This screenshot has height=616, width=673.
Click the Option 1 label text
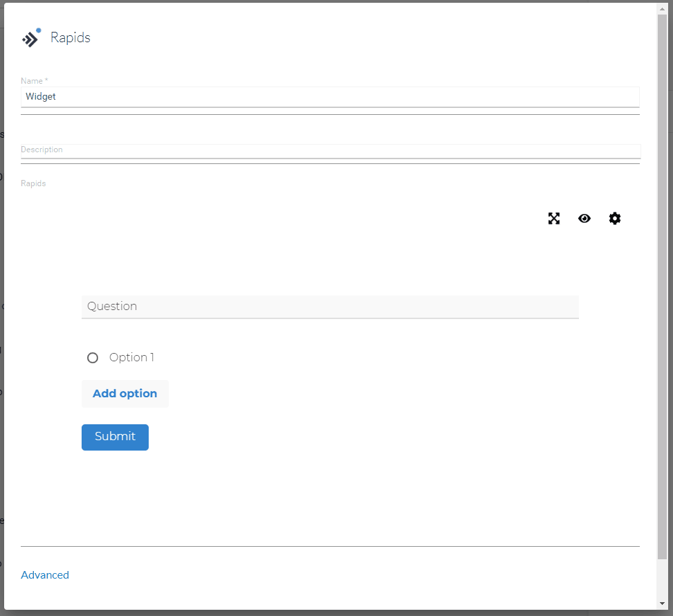coord(131,357)
